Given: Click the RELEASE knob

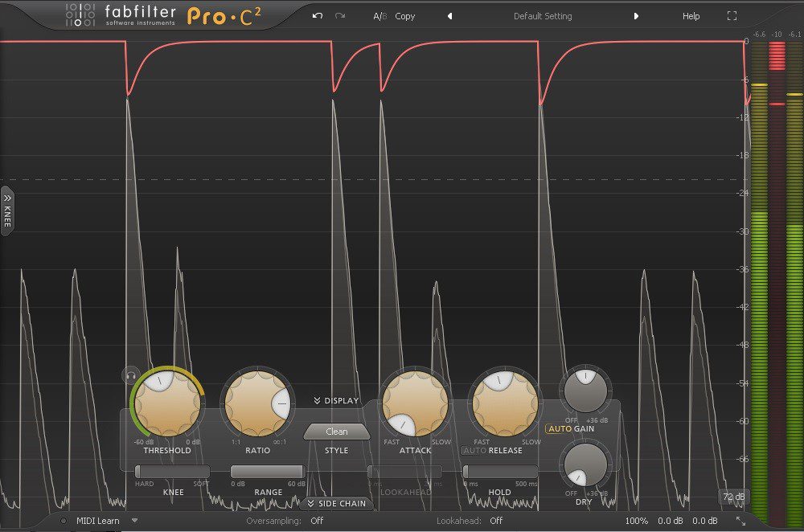Looking at the screenshot, I should [505, 403].
